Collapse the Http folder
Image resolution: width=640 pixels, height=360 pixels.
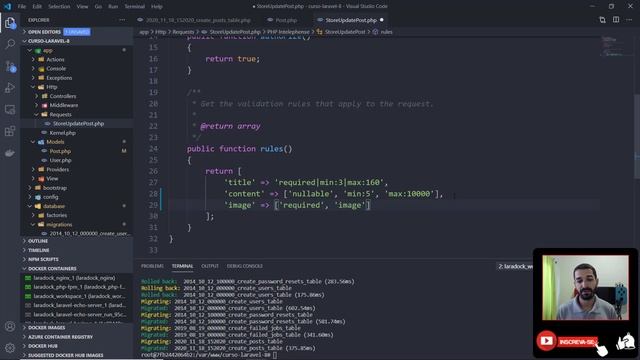[77, 87]
